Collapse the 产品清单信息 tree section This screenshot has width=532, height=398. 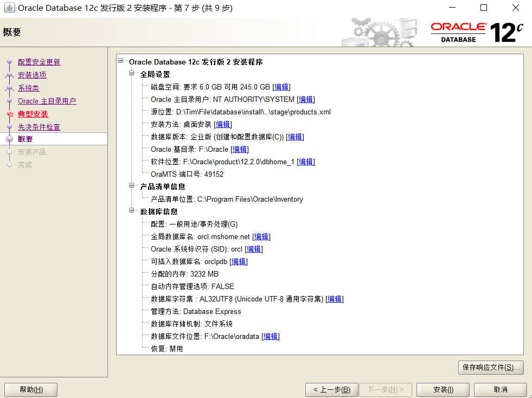pos(132,185)
